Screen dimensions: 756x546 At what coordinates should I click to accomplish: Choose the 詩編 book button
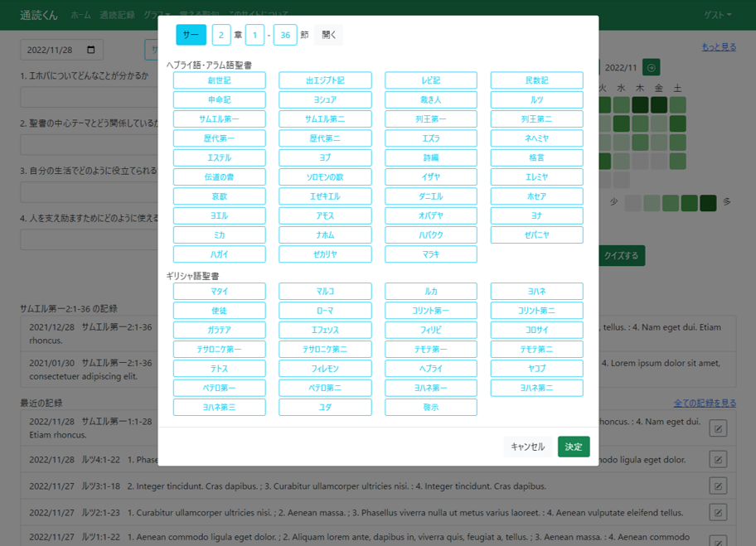[x=431, y=157]
